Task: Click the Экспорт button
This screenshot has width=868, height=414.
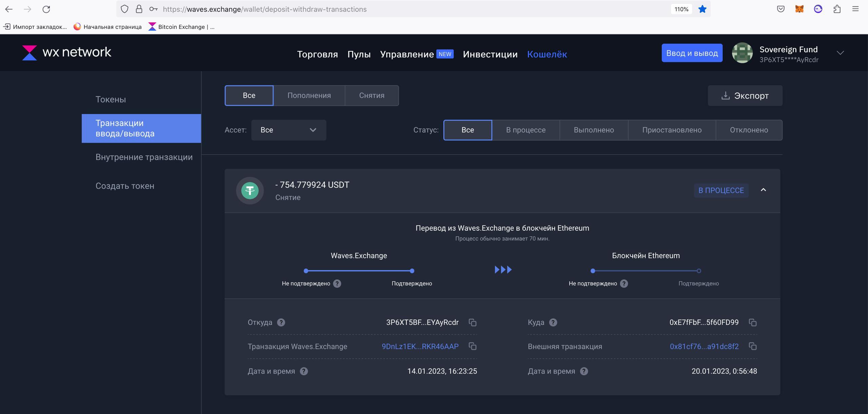Action: tap(745, 96)
